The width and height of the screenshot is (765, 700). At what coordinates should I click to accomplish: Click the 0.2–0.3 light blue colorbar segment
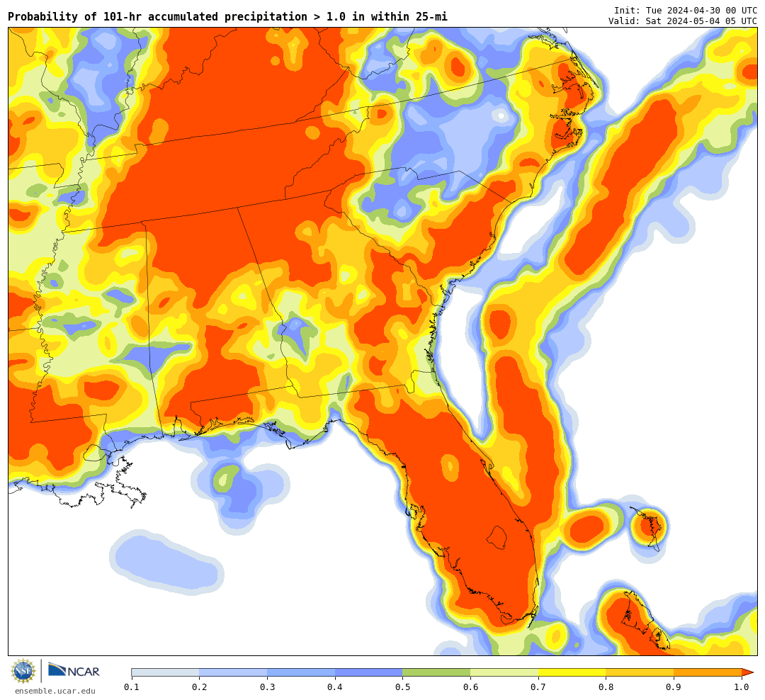tap(233, 672)
